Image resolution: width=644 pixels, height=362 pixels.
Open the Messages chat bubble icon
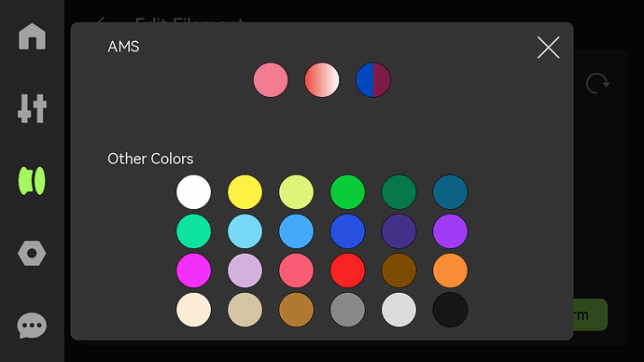[x=32, y=326]
